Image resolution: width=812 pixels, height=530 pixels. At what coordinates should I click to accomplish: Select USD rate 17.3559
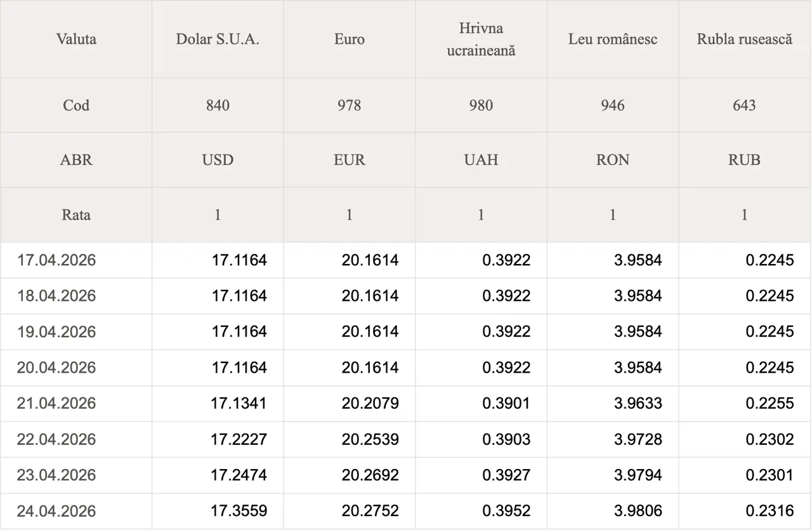tap(239, 512)
